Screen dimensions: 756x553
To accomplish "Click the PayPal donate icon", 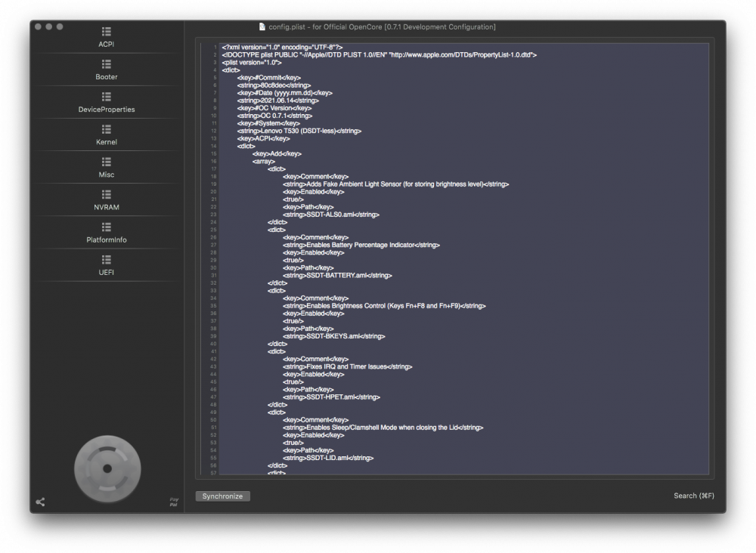I will tap(174, 502).
